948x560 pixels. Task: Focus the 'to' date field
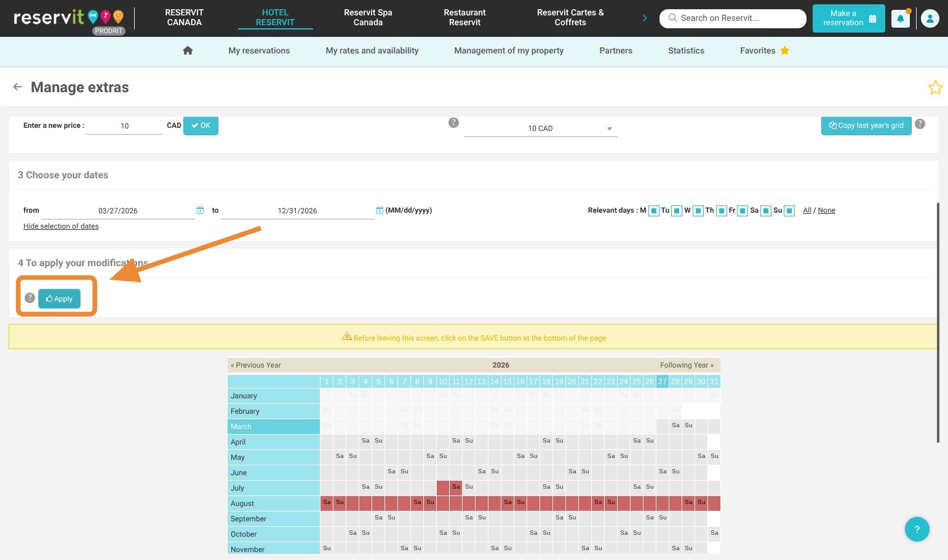[x=297, y=211]
